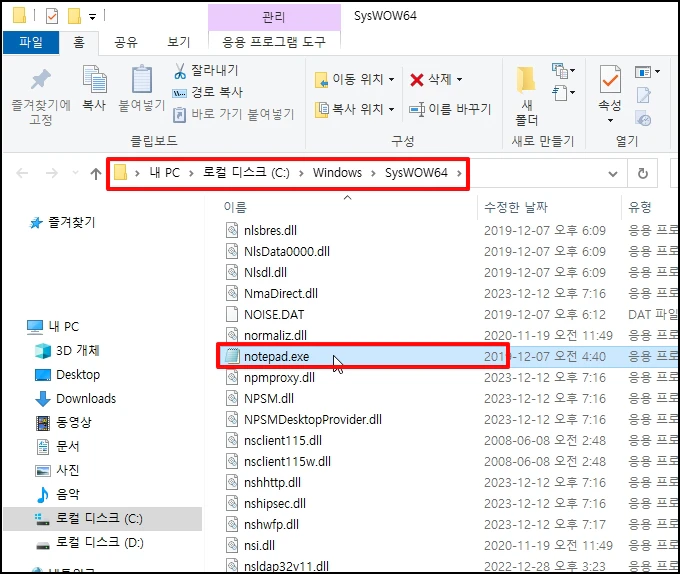Viewport: 680px width, 574px height.
Task: Open the Customize Quick Access Toolbar arrow
Action: 92,17
